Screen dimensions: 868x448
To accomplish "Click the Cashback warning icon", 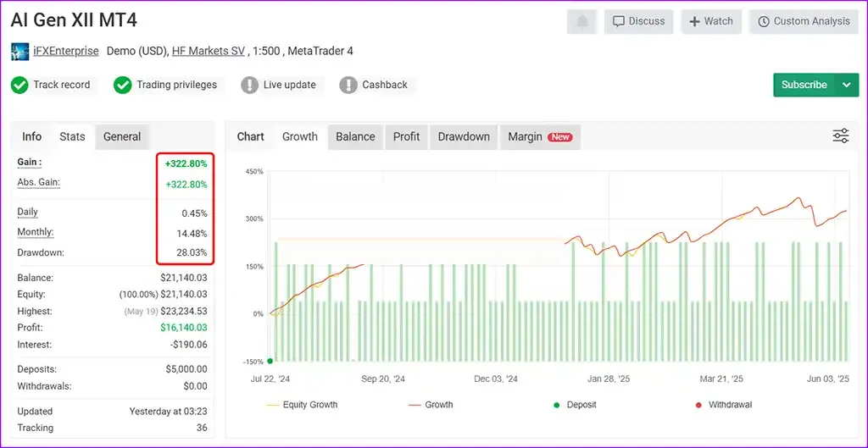I will 348,86.
